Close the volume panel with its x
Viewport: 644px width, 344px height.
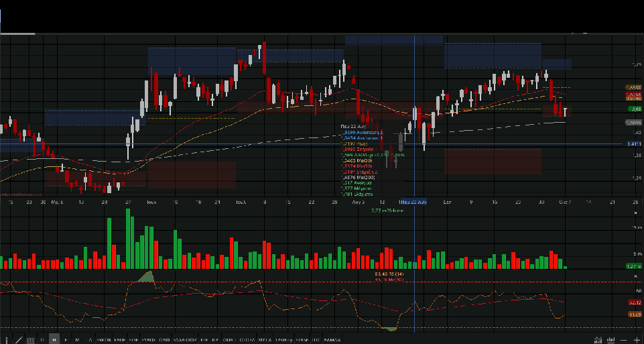pyautogui.click(x=636, y=213)
